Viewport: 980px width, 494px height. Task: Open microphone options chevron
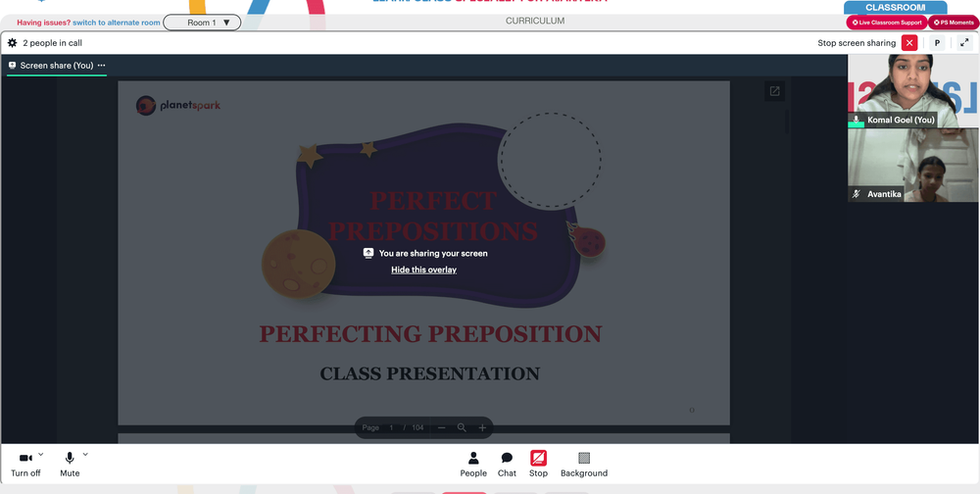coord(85,454)
